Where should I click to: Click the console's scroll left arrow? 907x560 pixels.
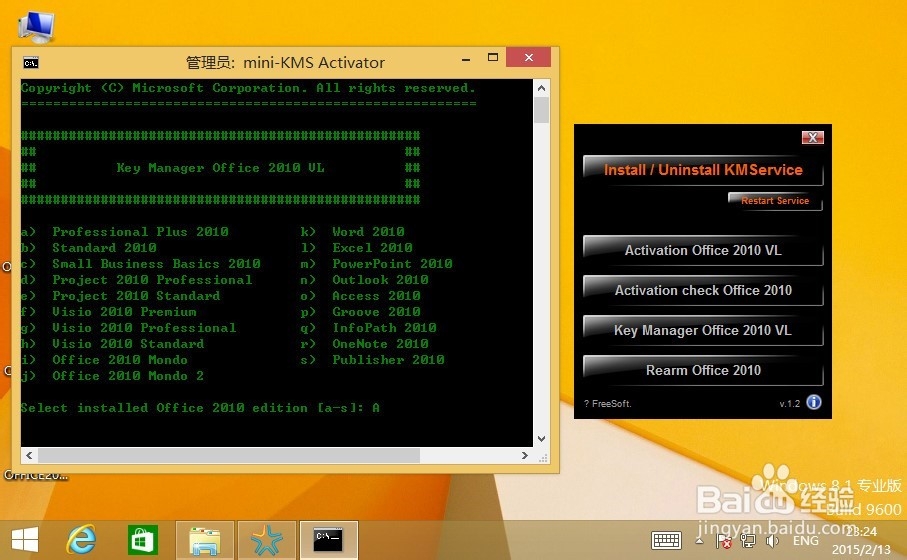click(x=29, y=455)
